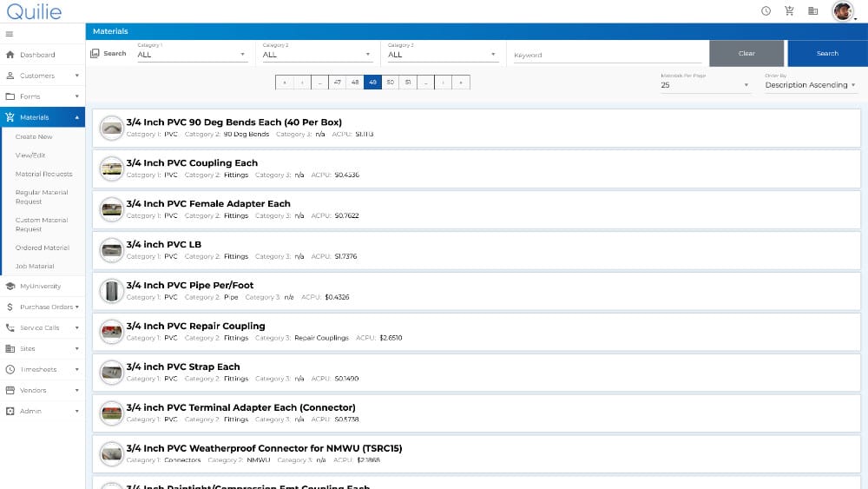
Task: Click the Search panel icon beside Category 1
Action: click(x=95, y=53)
